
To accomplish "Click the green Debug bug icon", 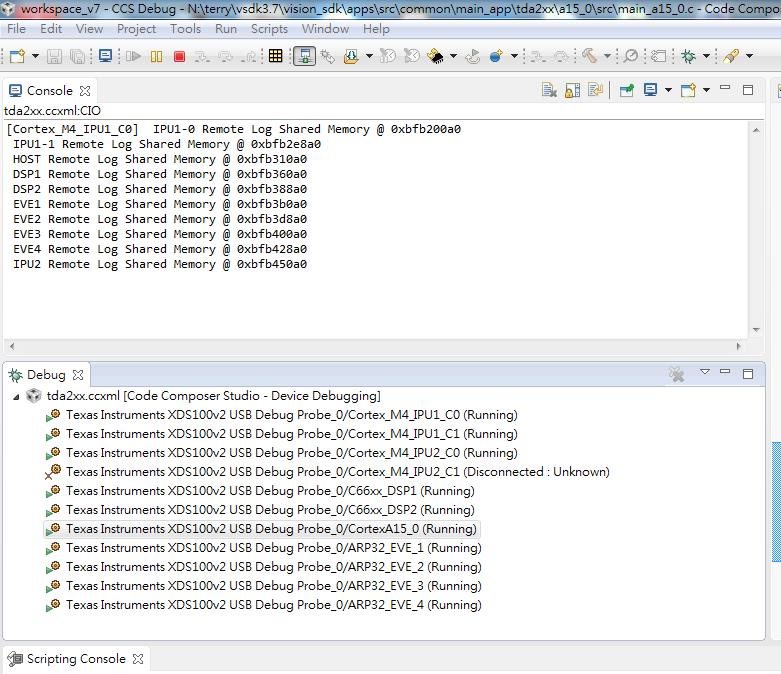I will pos(688,56).
